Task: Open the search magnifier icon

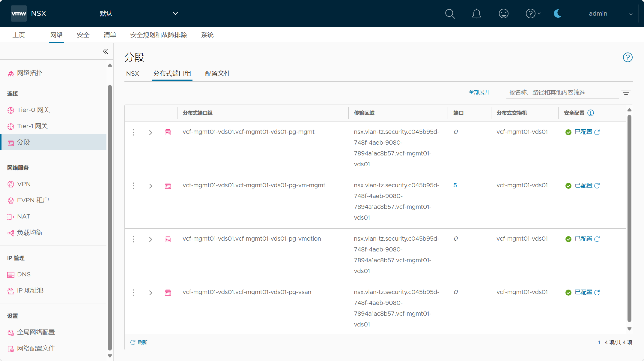Action: click(x=450, y=14)
